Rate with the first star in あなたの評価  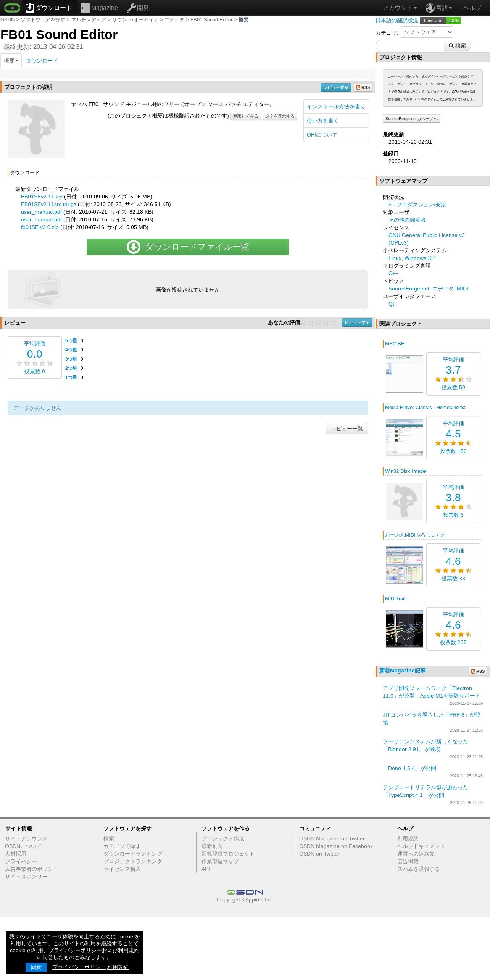click(x=303, y=322)
